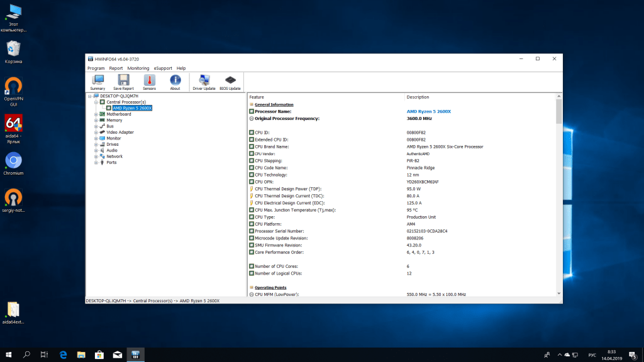Open the Monitoring menu
Screen dimensions: 644x362
pyautogui.click(x=138, y=68)
